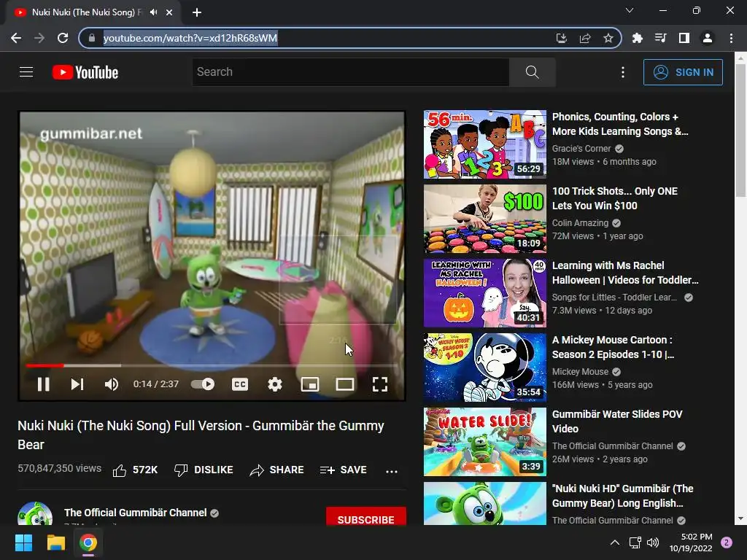Open Chrome profile avatar menu
The image size is (747, 560).
708,38
